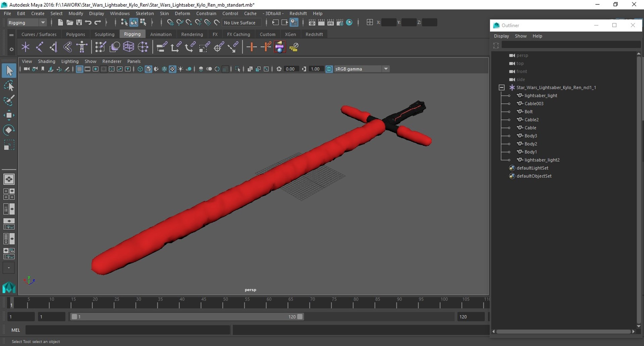This screenshot has width=644, height=346.
Task: Select lightsaber_light in Outliner
Action: pos(541,96)
